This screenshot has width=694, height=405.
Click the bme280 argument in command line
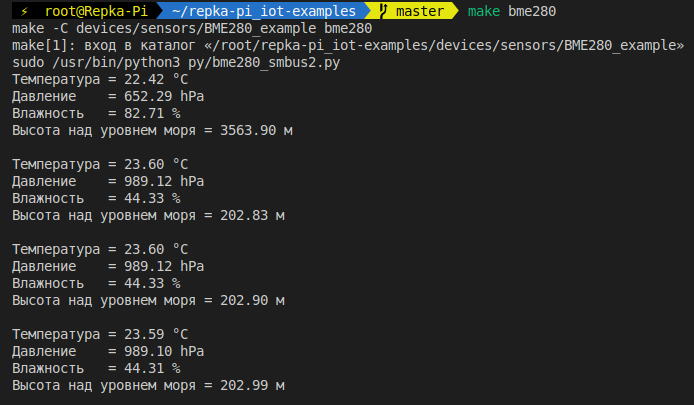pyautogui.click(x=532, y=11)
